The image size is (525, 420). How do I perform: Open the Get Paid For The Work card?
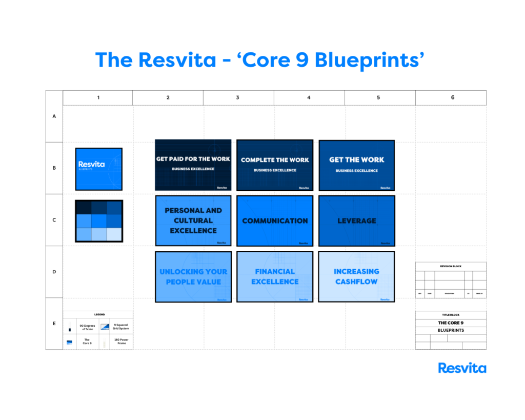[193, 165]
